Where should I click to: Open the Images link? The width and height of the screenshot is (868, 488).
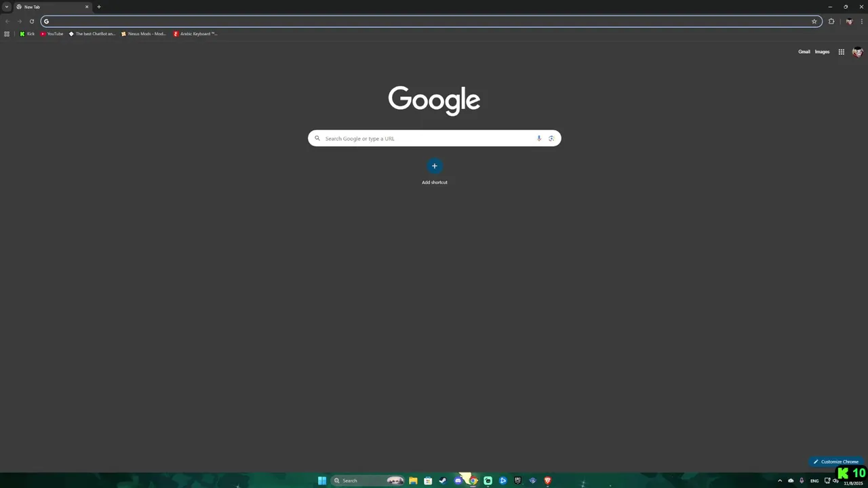[x=822, y=52]
